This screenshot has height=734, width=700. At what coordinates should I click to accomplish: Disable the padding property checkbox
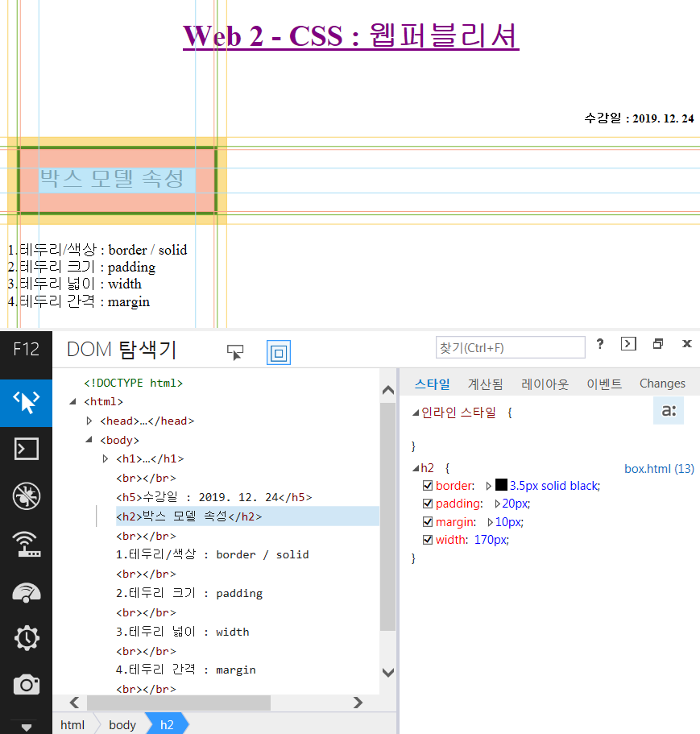point(427,504)
